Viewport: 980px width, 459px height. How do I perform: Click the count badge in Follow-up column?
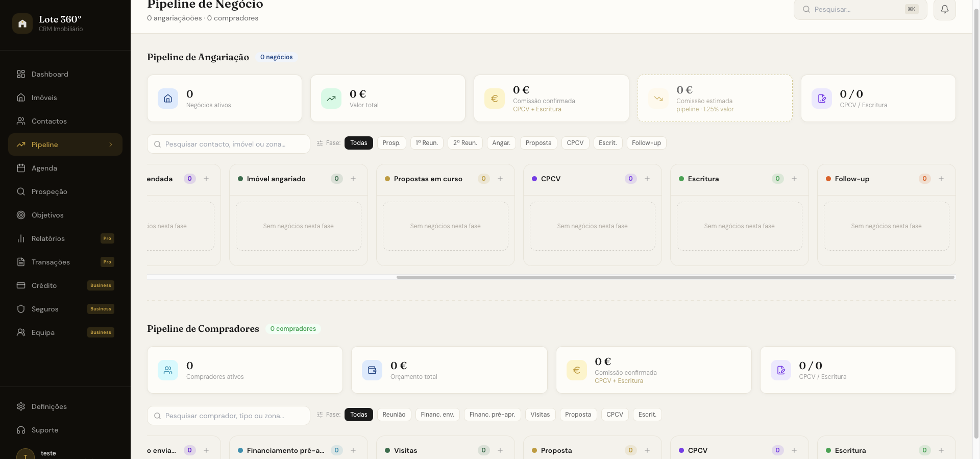pyautogui.click(x=924, y=179)
